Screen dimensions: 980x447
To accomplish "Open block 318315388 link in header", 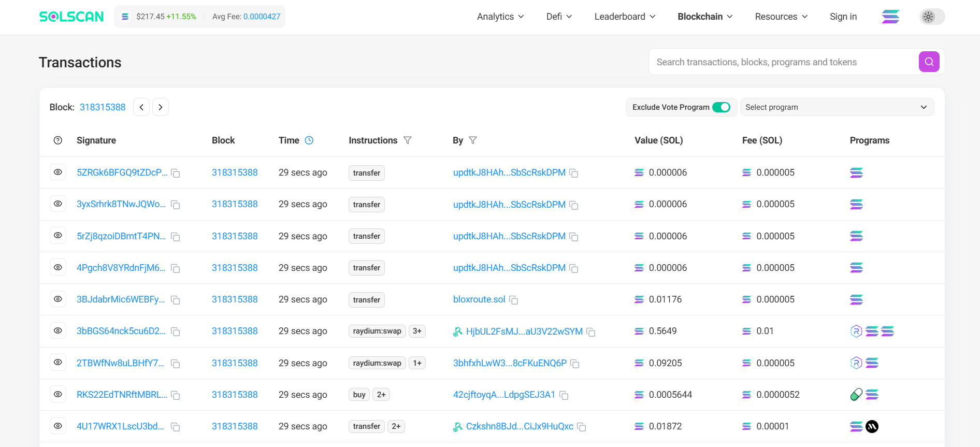I will (x=103, y=107).
